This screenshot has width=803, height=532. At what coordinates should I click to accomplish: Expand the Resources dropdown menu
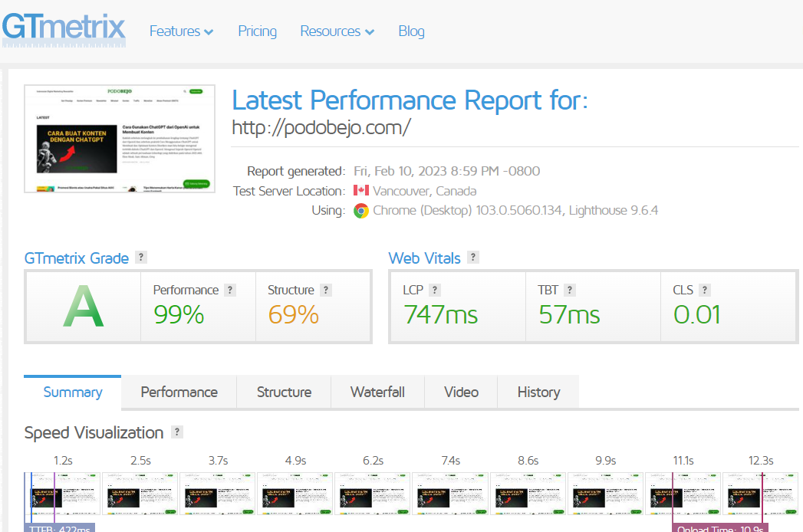337,31
